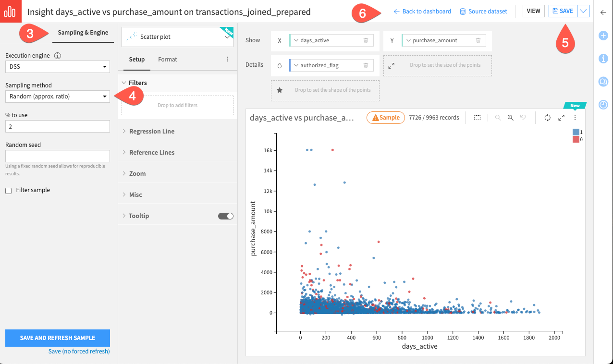Open the Dataiku charts logo icon
This screenshot has width=613, height=364.
tap(10, 11)
